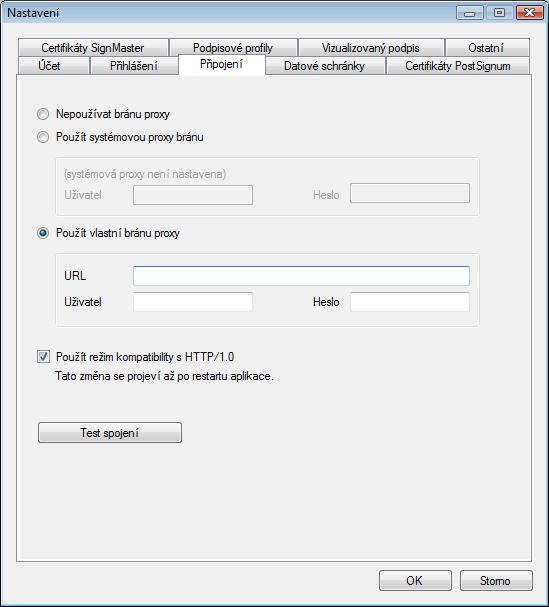Close the Nastavení window
549x607 pixels.
point(530,13)
